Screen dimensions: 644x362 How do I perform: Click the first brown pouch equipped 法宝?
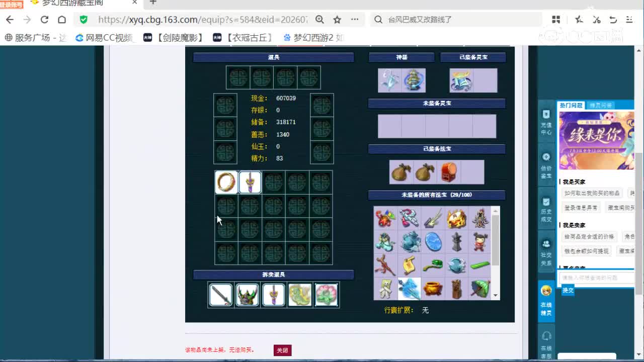pos(401,172)
